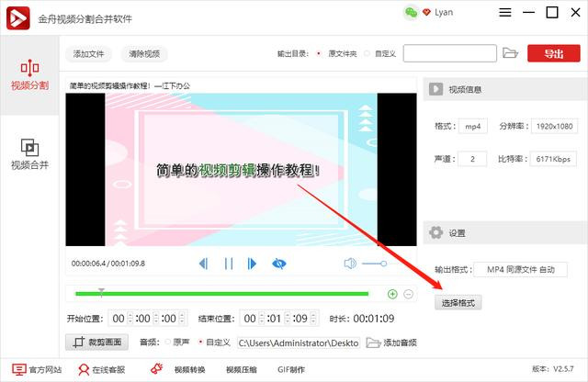Select the 自定义 audio radio button
Viewport: 588px width, 382px height.
[x=200, y=342]
